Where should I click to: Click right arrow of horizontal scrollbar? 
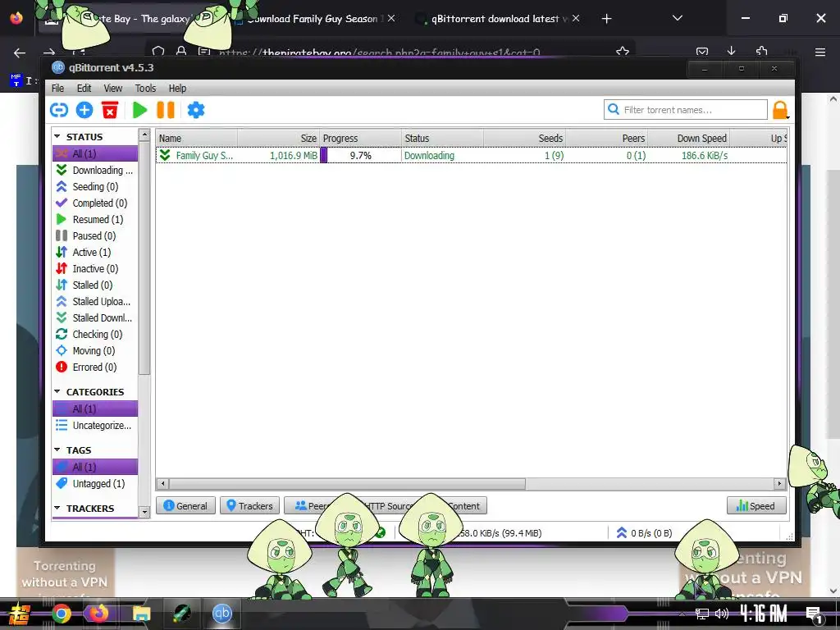pyautogui.click(x=779, y=484)
